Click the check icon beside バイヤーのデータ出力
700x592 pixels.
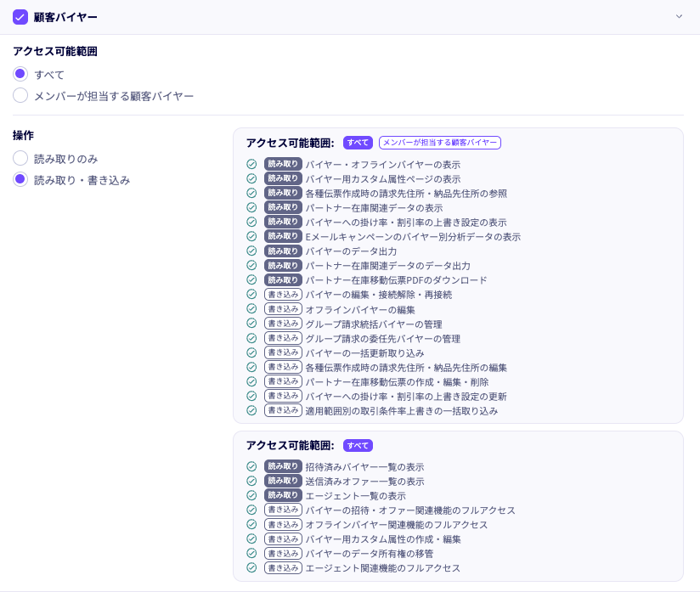(x=251, y=251)
